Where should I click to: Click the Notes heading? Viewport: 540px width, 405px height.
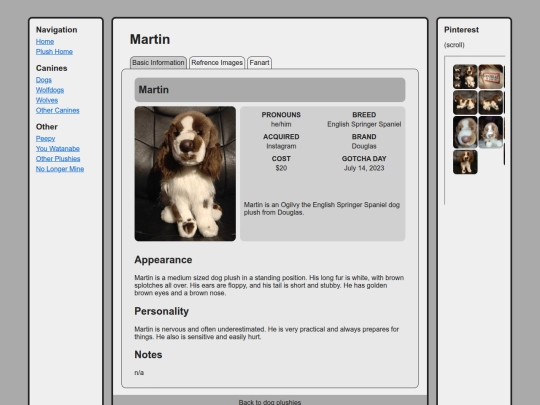[x=148, y=355]
